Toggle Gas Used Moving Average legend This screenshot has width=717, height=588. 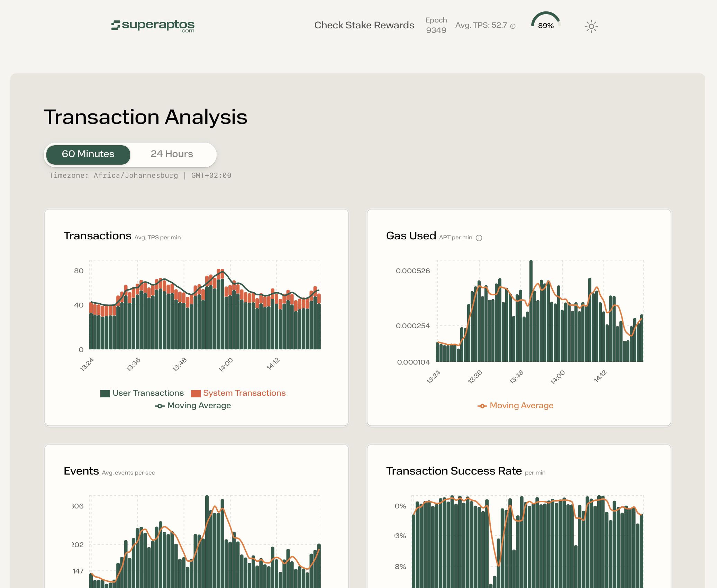[x=521, y=406]
